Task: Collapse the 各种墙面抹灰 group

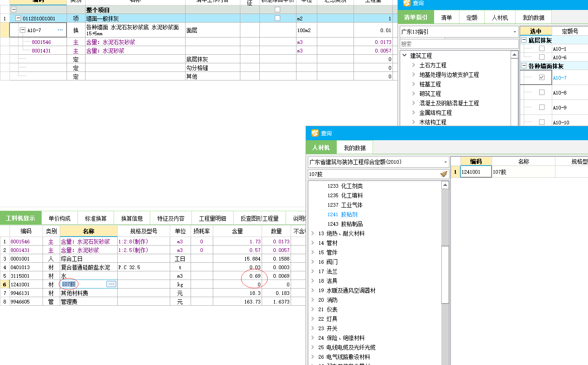Action: pos(524,66)
